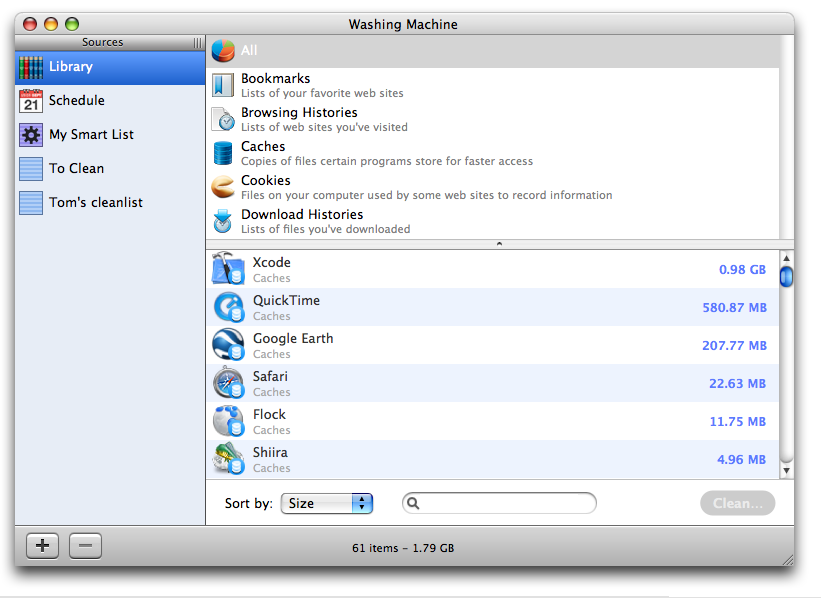821x598 pixels.
Task: Select the QuickTime Caches row
Action: pyautogui.click(x=493, y=307)
